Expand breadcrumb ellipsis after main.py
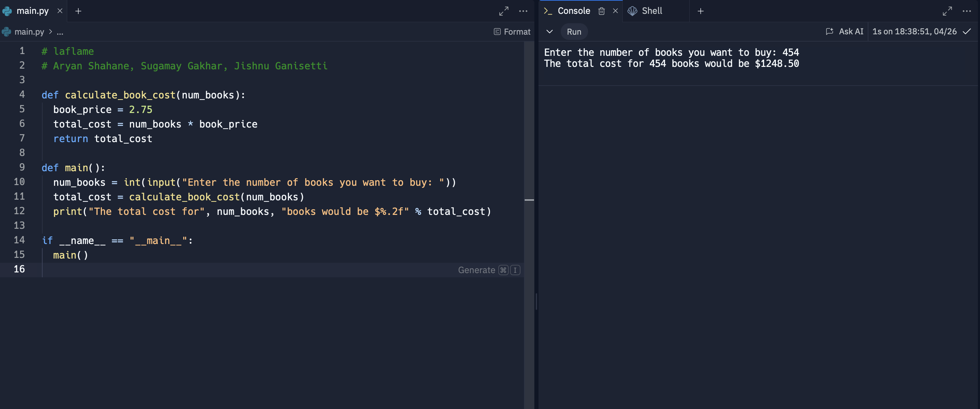The width and height of the screenshot is (980, 409). click(60, 32)
